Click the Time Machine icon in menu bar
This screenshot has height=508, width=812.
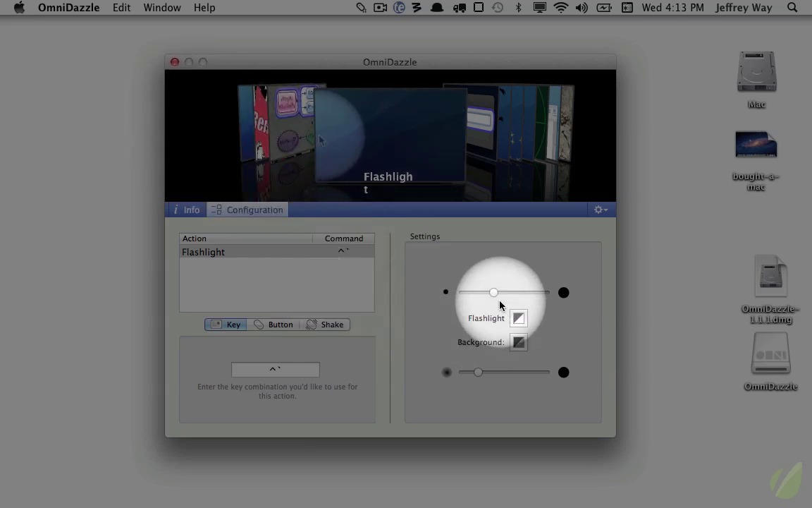point(498,8)
